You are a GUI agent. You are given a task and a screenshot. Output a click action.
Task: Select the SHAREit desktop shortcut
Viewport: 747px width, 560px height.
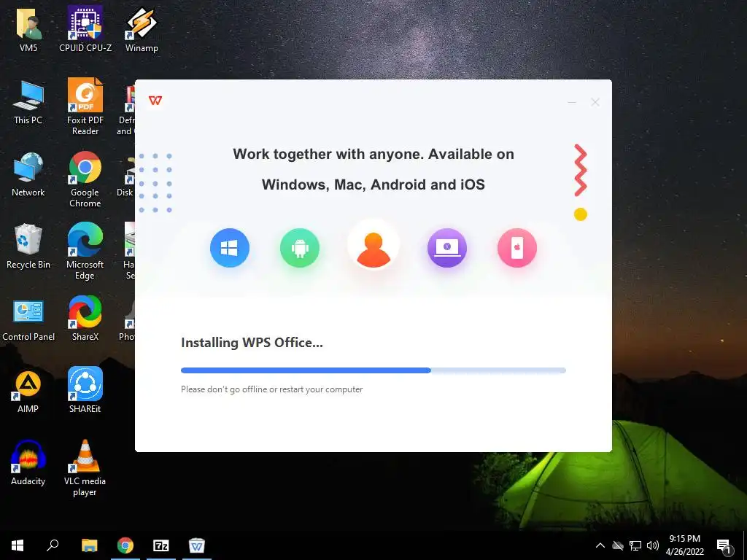click(x=85, y=390)
